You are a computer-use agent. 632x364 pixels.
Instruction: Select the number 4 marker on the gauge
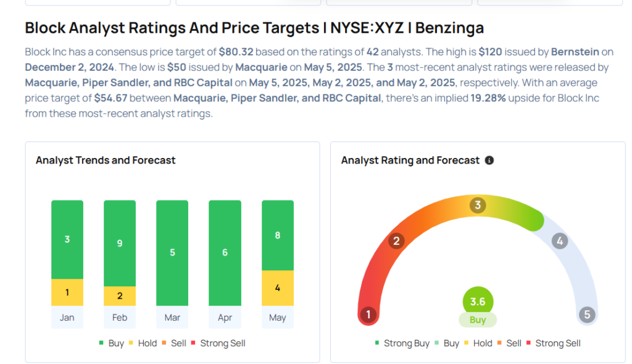point(560,241)
